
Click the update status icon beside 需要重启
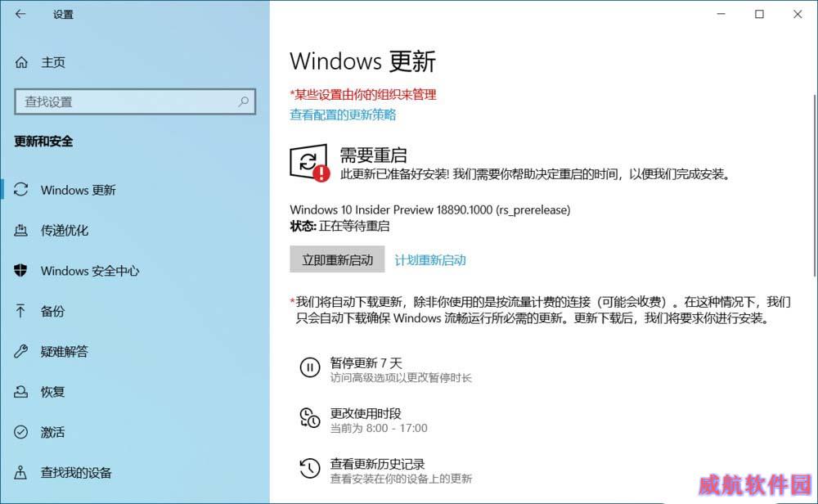pos(309,162)
